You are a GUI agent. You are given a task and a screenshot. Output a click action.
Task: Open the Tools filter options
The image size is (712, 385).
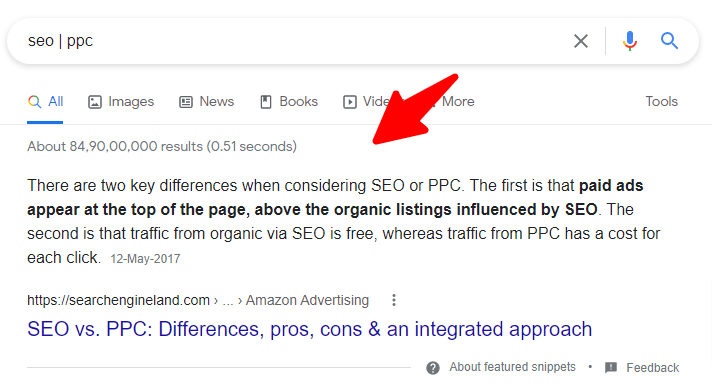662,101
